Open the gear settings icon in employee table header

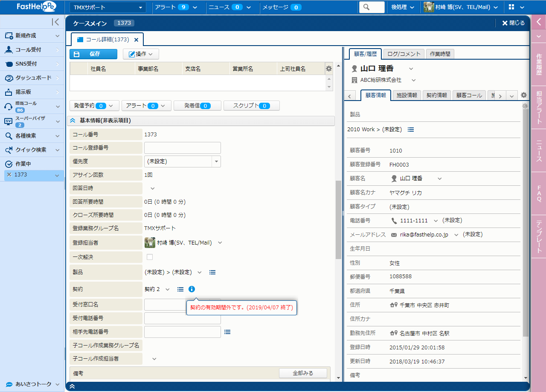tap(328, 69)
